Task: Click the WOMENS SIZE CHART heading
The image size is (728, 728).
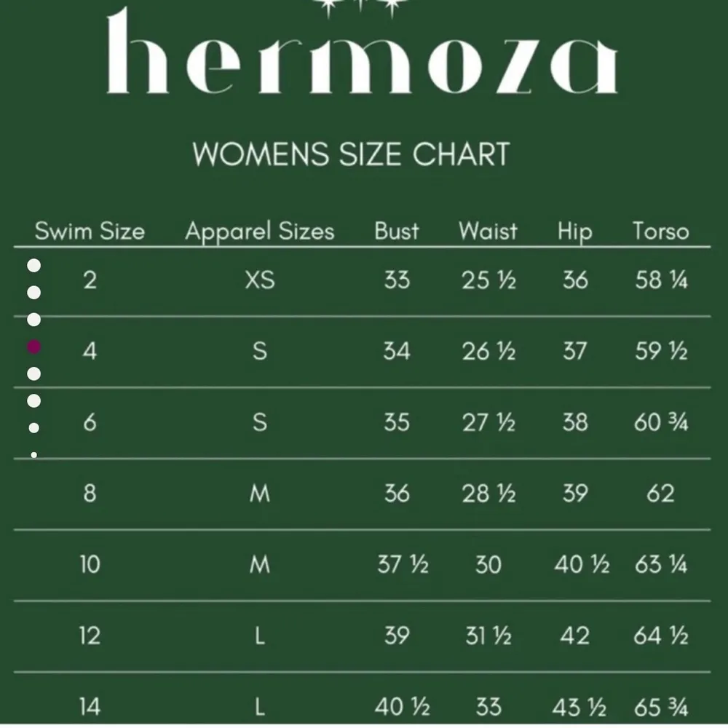Action: [351, 154]
